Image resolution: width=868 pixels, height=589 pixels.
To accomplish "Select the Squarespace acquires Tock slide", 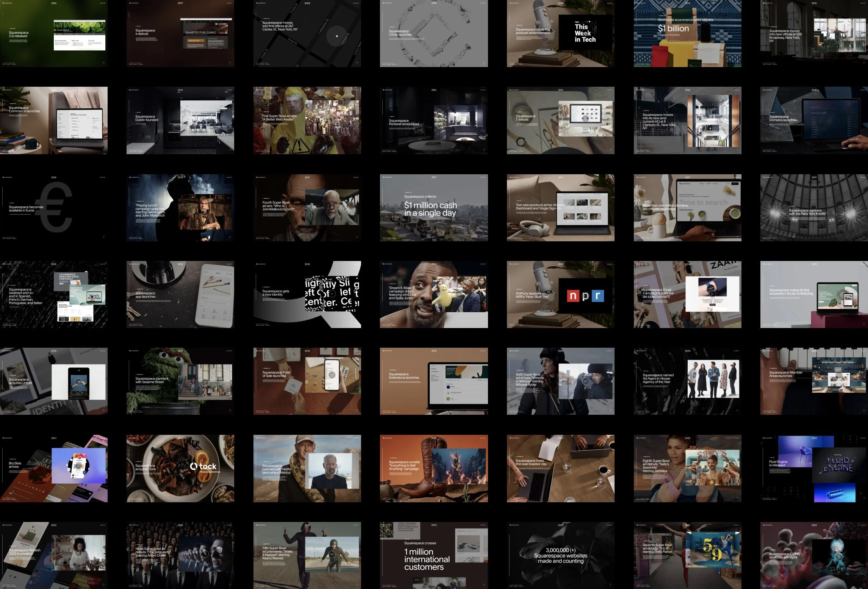I will coord(180,468).
